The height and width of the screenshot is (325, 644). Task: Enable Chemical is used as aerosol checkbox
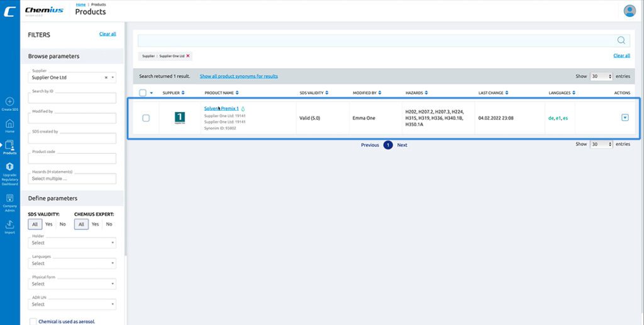[33, 321]
